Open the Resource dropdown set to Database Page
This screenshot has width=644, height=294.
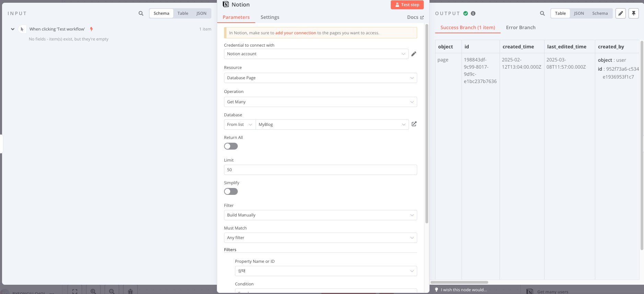pos(320,78)
